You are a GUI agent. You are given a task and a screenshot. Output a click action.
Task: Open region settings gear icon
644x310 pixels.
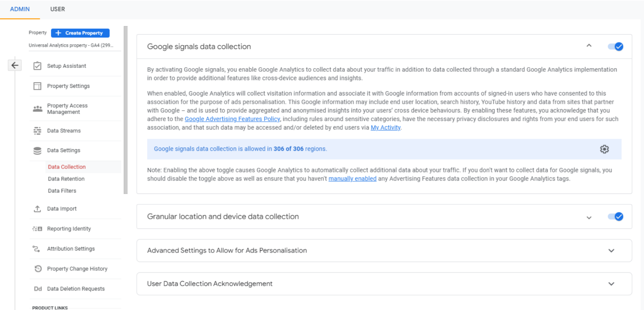click(604, 149)
